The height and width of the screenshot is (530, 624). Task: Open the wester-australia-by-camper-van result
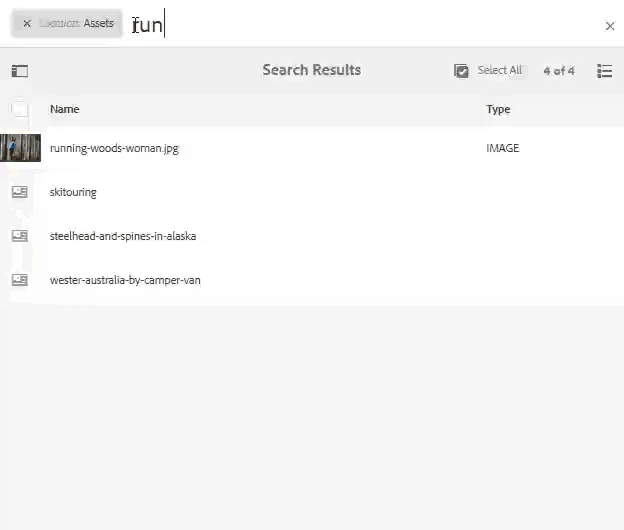coord(125,280)
